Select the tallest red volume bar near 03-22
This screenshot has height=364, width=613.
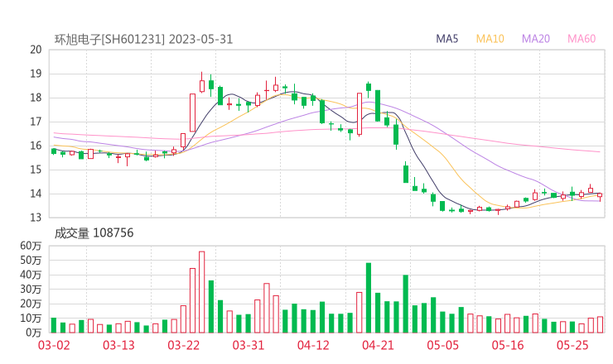coord(202,292)
